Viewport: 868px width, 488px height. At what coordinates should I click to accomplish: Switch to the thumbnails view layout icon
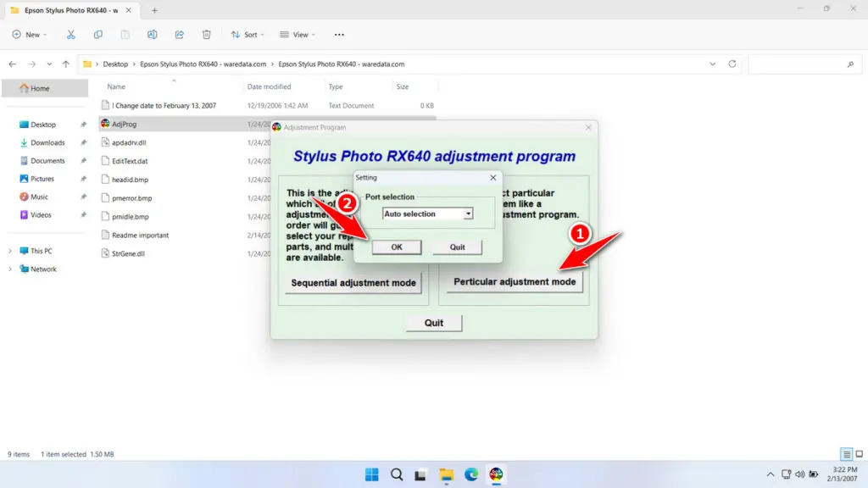858,455
